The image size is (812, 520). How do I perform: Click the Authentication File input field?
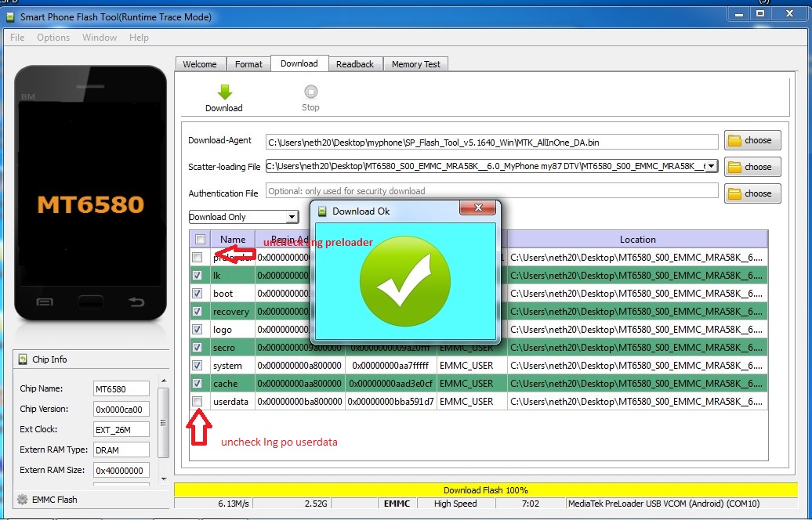[x=492, y=191]
